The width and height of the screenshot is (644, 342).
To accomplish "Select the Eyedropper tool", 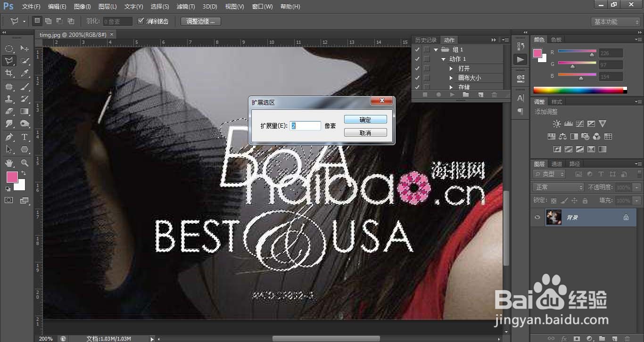I will click(x=25, y=73).
